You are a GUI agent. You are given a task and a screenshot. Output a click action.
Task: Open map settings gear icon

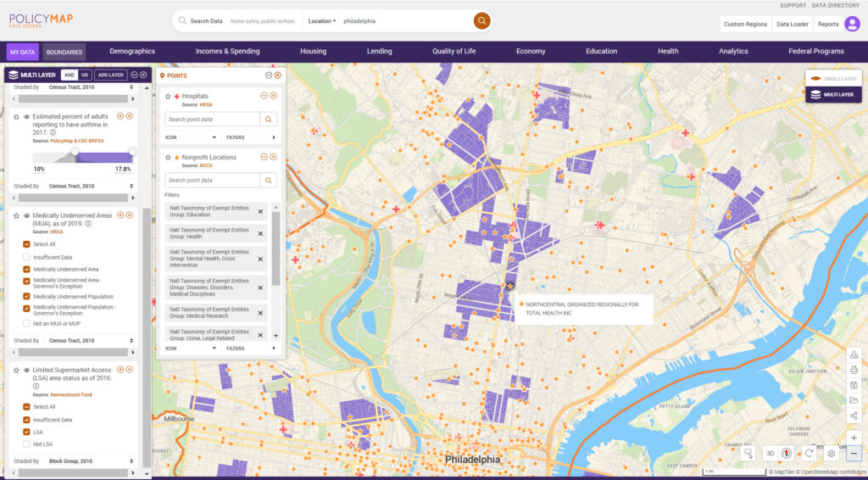coord(832,454)
